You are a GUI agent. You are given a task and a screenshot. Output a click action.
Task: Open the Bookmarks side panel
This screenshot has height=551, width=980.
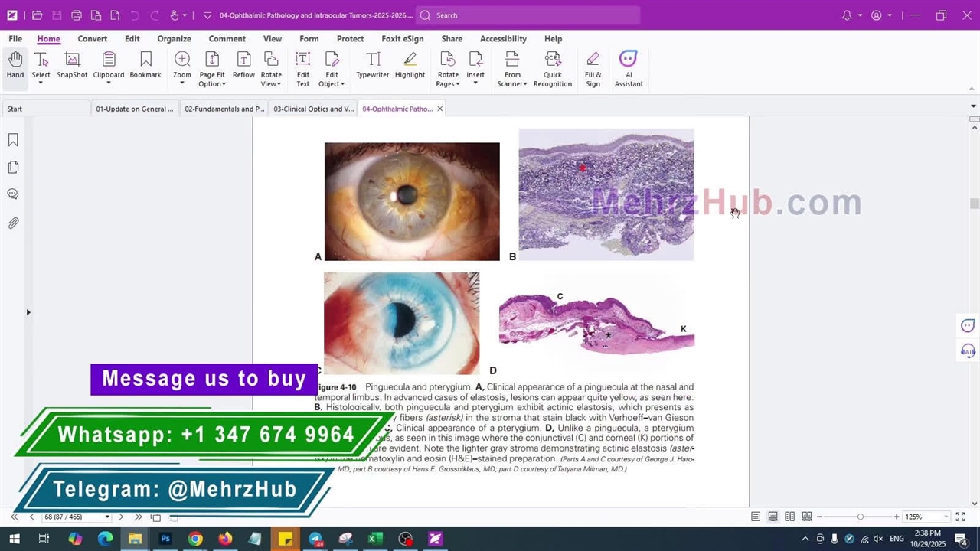[13, 140]
